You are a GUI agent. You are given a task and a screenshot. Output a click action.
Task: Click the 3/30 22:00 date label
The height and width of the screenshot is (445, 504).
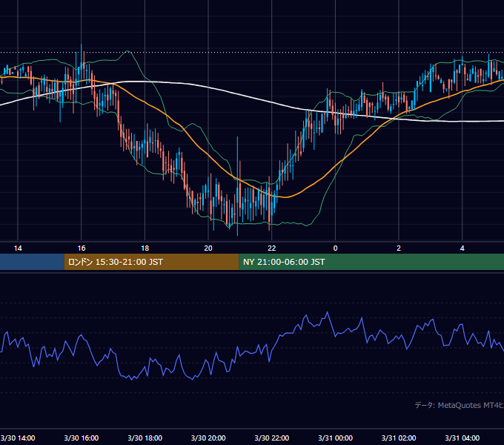tap(272, 438)
